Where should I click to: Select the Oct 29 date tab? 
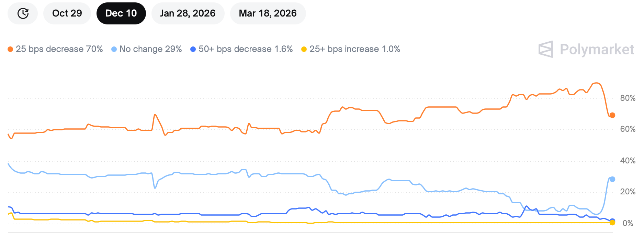click(67, 13)
